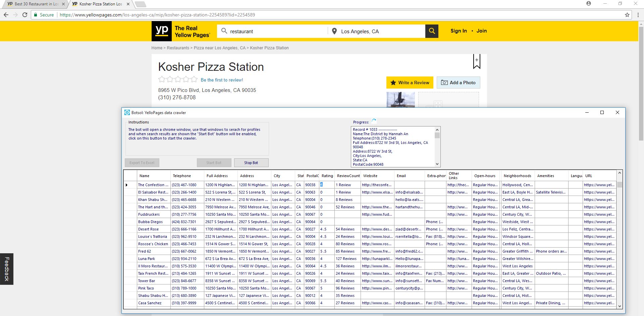Click the Windsor Square... neighborhood cell
This screenshot has height=316, width=644.
point(518,236)
